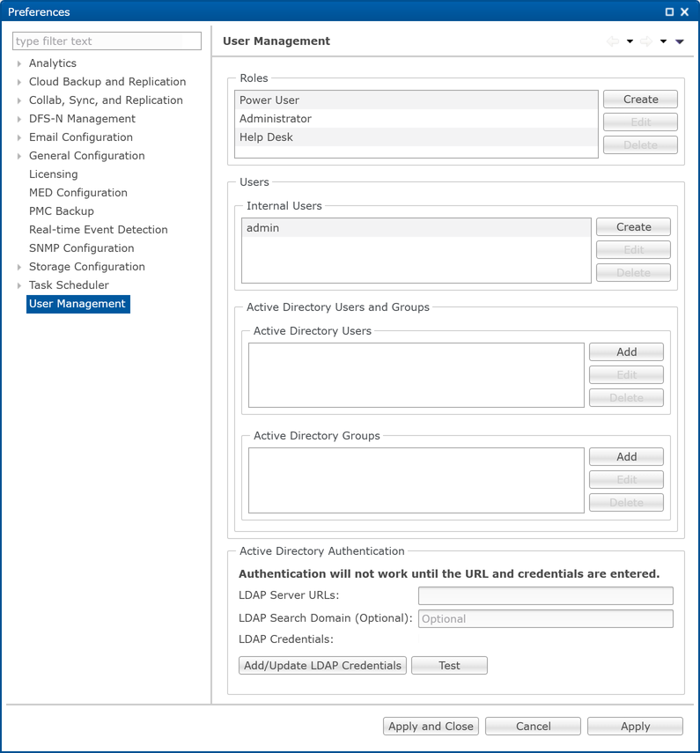
Task: Add an Active Directory group
Action: (626, 457)
